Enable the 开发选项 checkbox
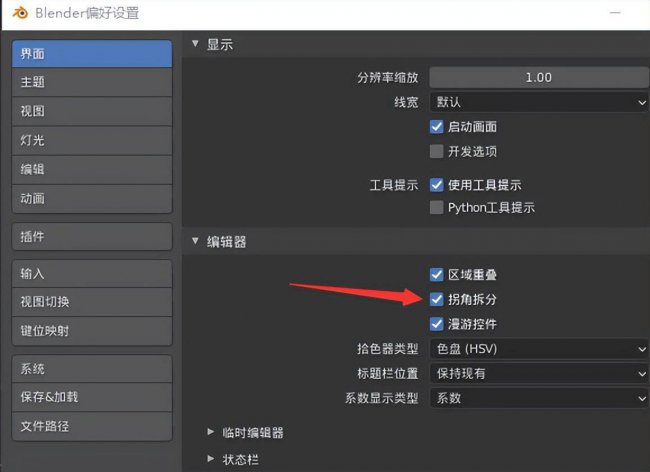Viewport: 650px width, 472px height. [437, 151]
